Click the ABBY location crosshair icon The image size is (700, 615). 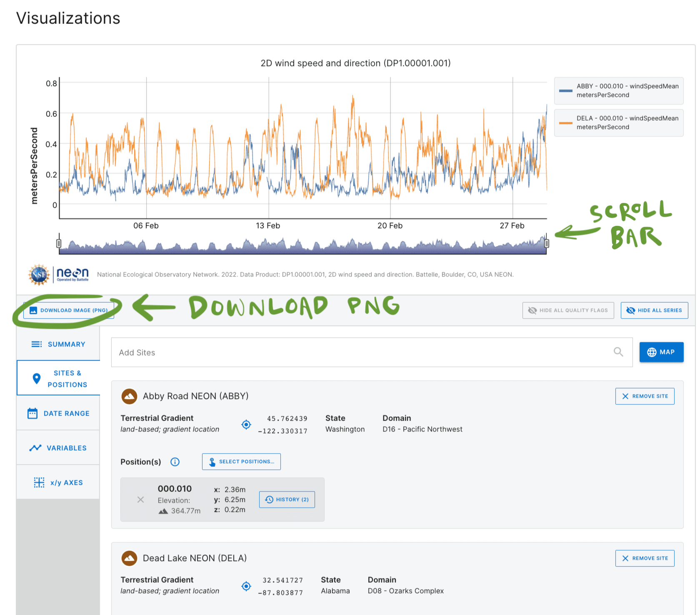246,424
